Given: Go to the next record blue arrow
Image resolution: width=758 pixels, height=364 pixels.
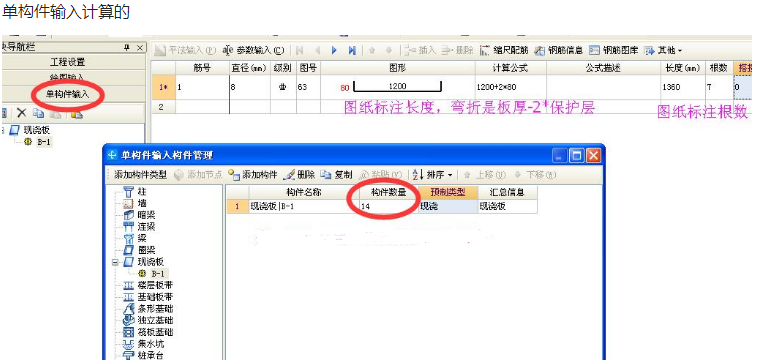Looking at the screenshot, I should [334, 50].
